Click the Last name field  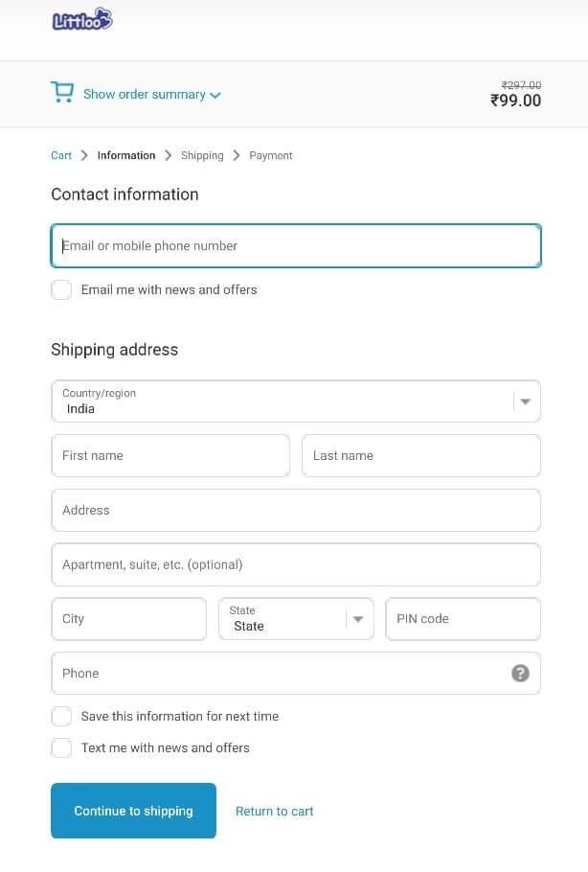(x=420, y=455)
